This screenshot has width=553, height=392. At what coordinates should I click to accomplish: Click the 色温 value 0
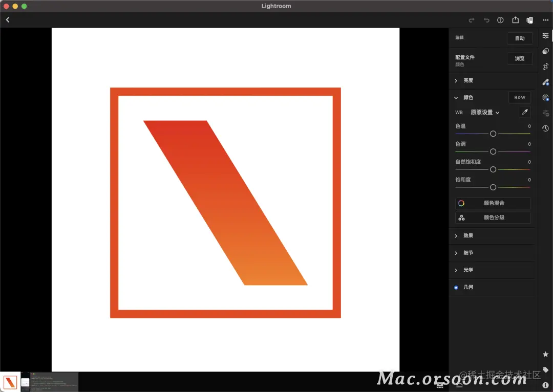click(529, 126)
